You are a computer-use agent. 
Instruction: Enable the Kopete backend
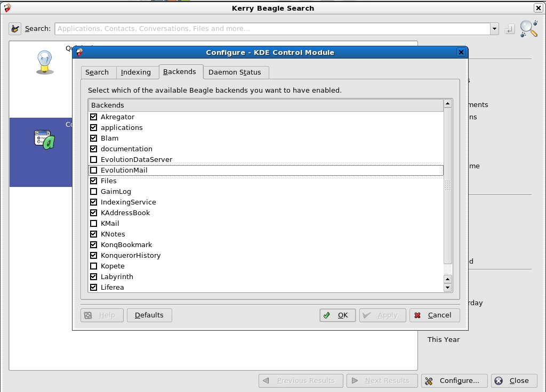click(x=93, y=266)
